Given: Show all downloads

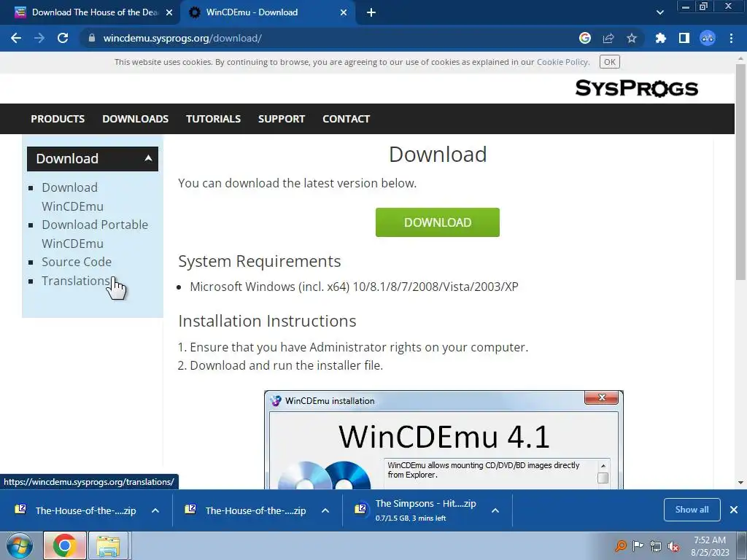Looking at the screenshot, I should point(692,510).
